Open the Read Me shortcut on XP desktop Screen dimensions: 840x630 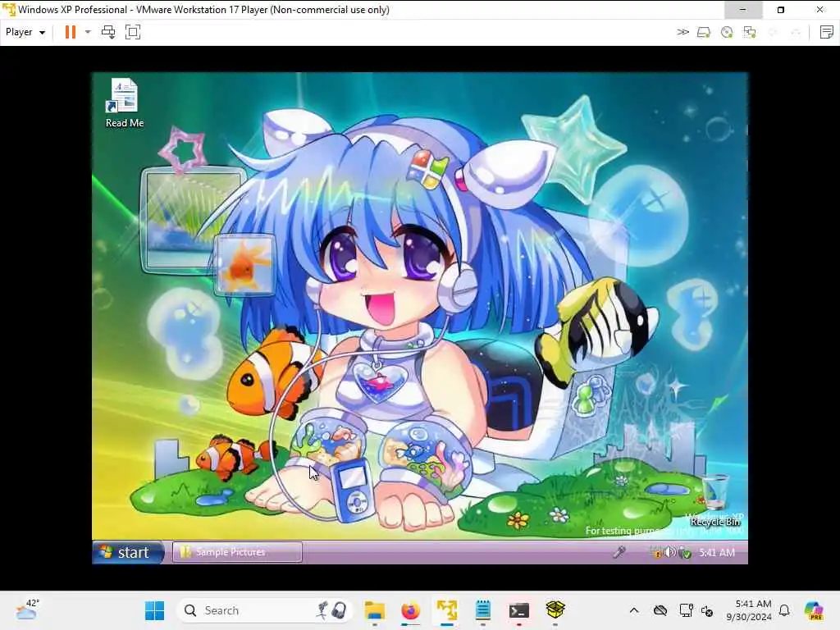125,103
